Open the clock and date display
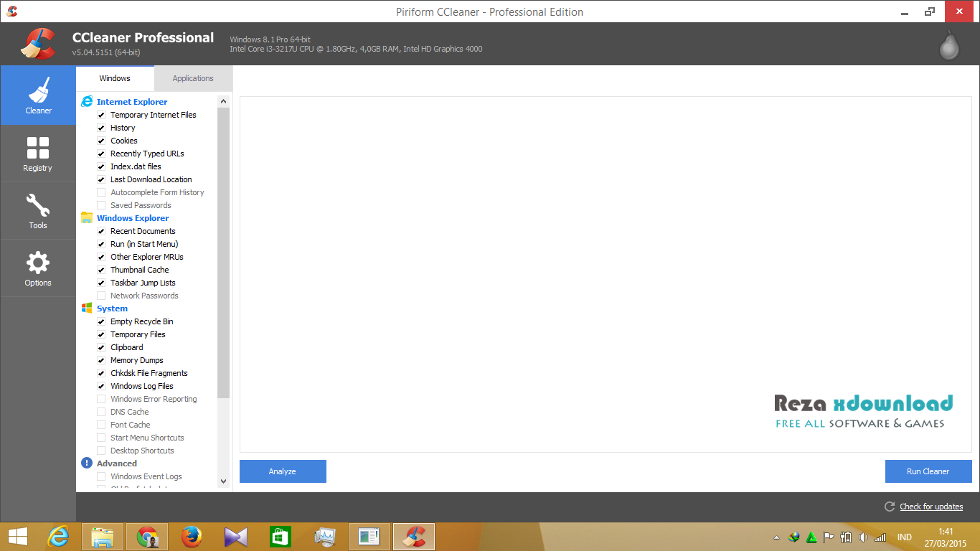The width and height of the screenshot is (980, 551). (946, 537)
